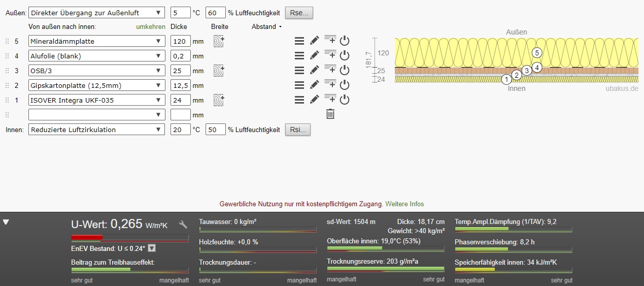
Task: Edit the ISOVER Integra UKF-035 layer
Action: tap(315, 100)
